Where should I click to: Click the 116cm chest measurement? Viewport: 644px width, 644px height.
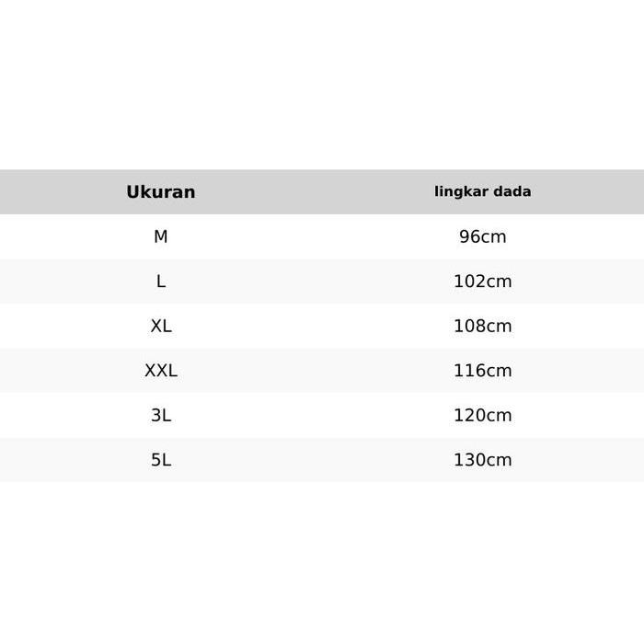tap(482, 371)
